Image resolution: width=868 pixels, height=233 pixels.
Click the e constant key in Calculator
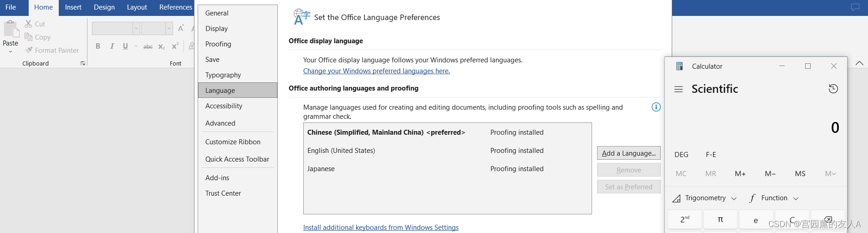coord(756,219)
